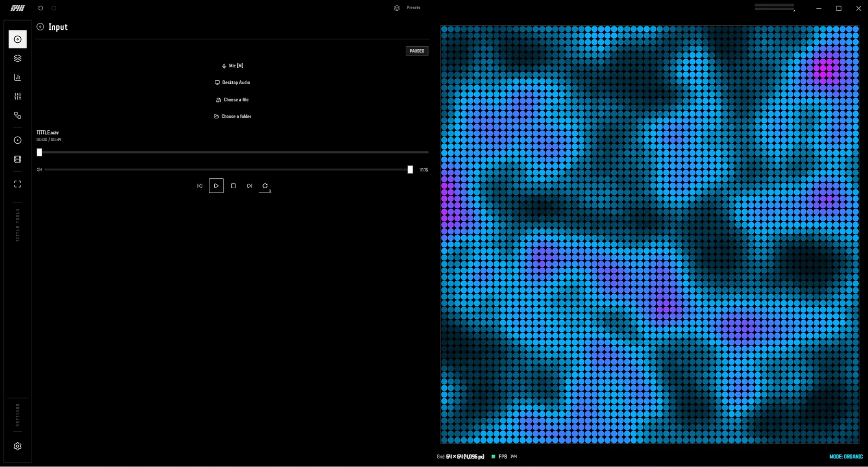This screenshot has height=467, width=868.
Task: Skip to the previous track
Action: [200, 186]
